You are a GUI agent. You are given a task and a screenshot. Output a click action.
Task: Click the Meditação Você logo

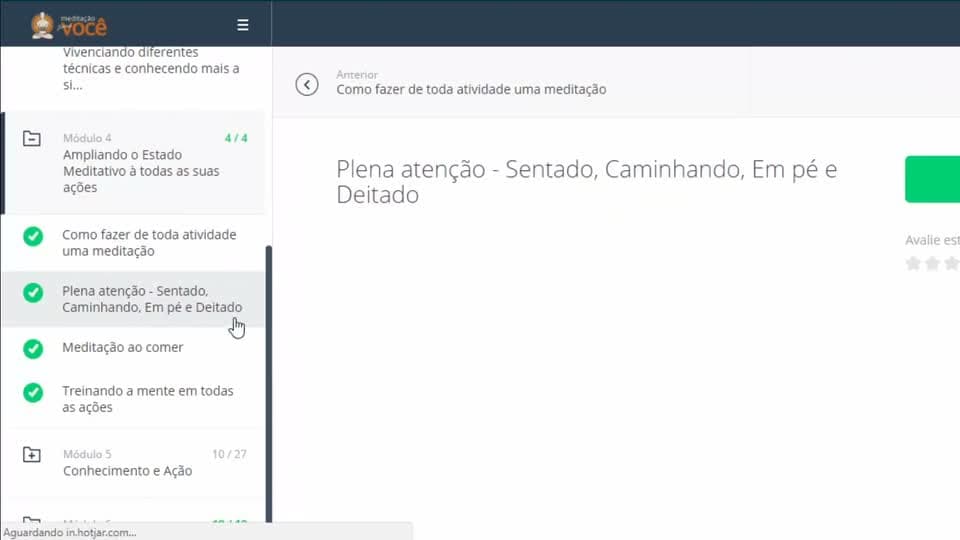point(69,25)
